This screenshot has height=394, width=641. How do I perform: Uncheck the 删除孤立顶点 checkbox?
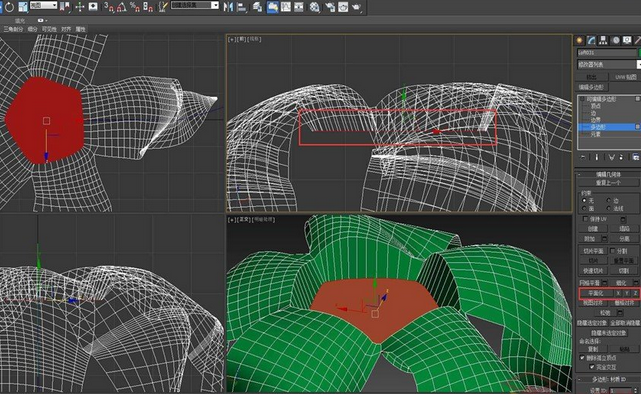click(583, 358)
